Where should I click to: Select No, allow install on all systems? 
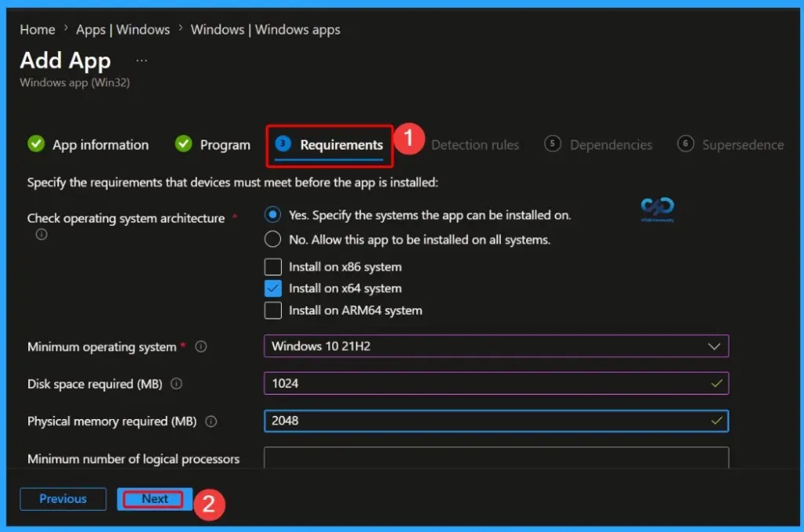272,239
